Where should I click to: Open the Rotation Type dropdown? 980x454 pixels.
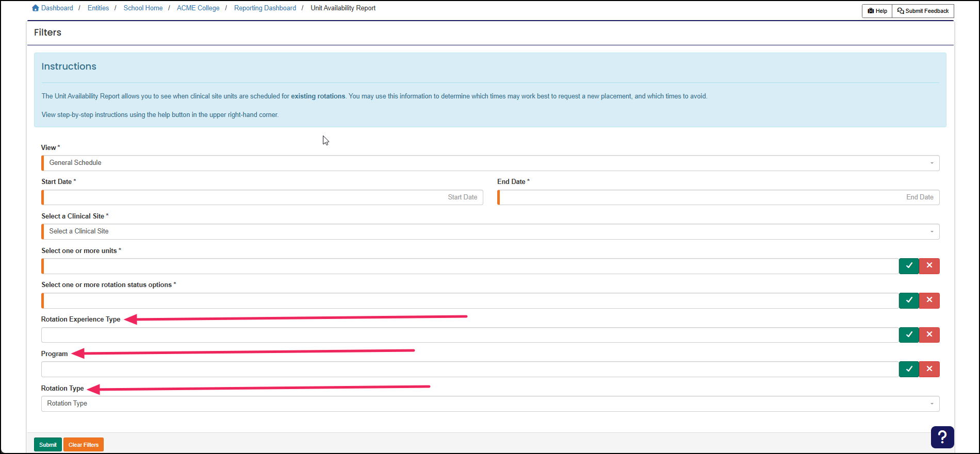(491, 403)
